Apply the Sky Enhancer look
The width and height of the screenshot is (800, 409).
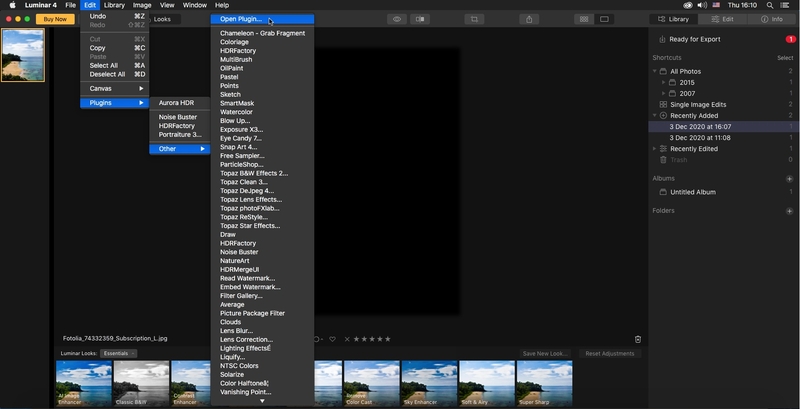point(429,384)
